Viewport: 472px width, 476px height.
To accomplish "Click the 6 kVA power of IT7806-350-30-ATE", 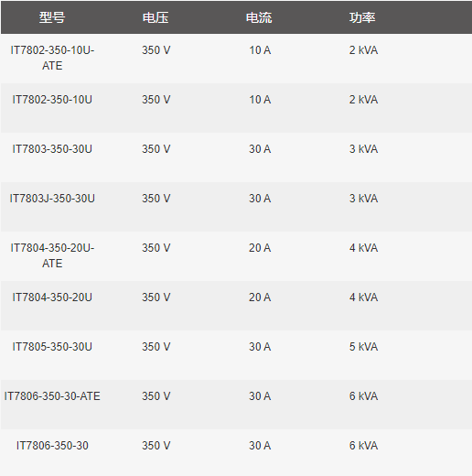I will 363,396.
